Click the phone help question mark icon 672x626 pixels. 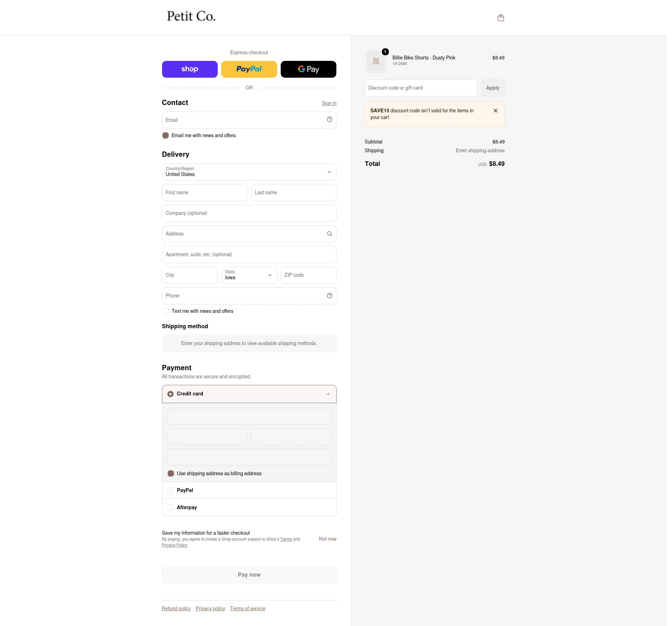329,296
